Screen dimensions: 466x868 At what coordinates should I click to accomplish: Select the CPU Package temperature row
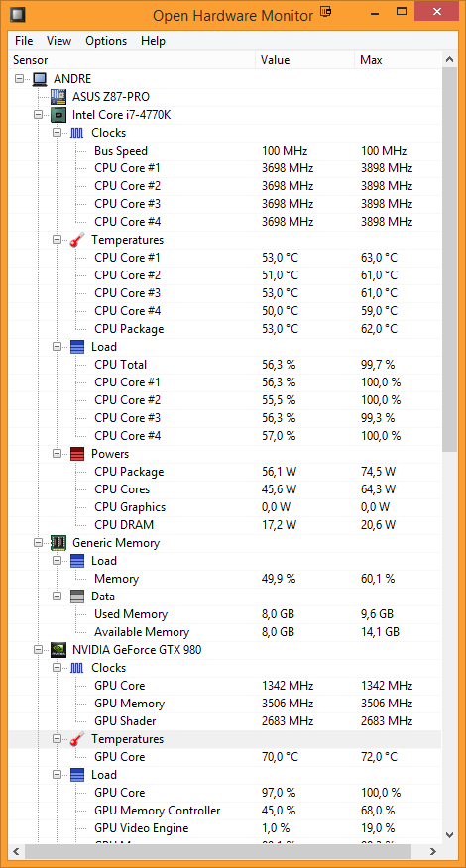225,329
